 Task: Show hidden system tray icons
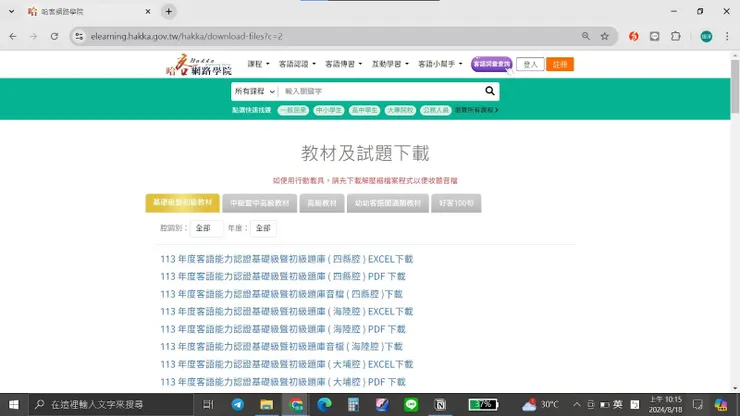coord(577,405)
